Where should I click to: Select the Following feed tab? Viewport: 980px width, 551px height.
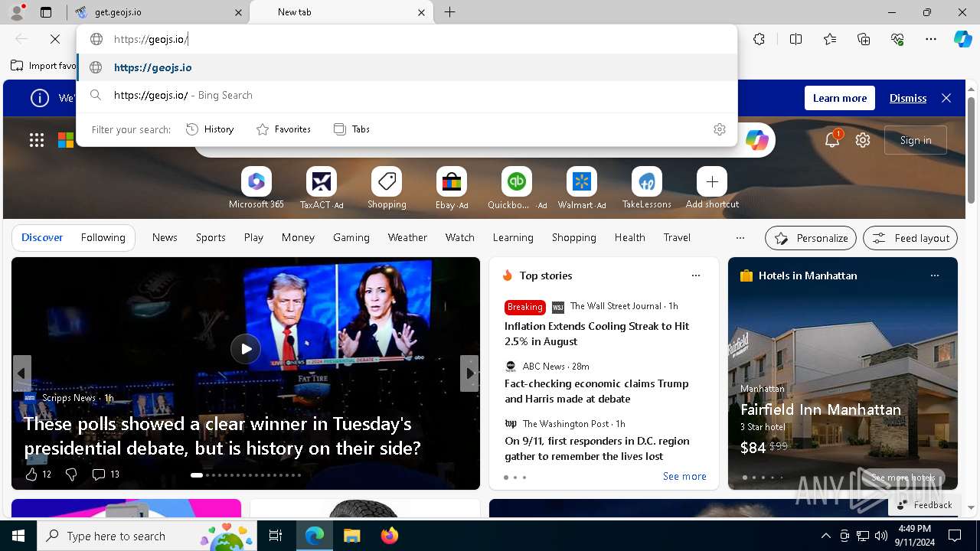point(103,238)
